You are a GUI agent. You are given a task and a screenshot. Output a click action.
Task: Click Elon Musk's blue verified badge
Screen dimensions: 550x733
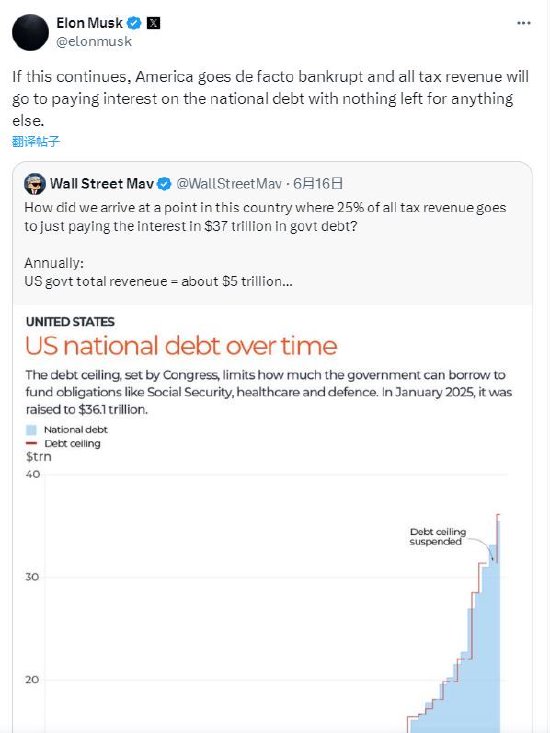tap(135, 22)
